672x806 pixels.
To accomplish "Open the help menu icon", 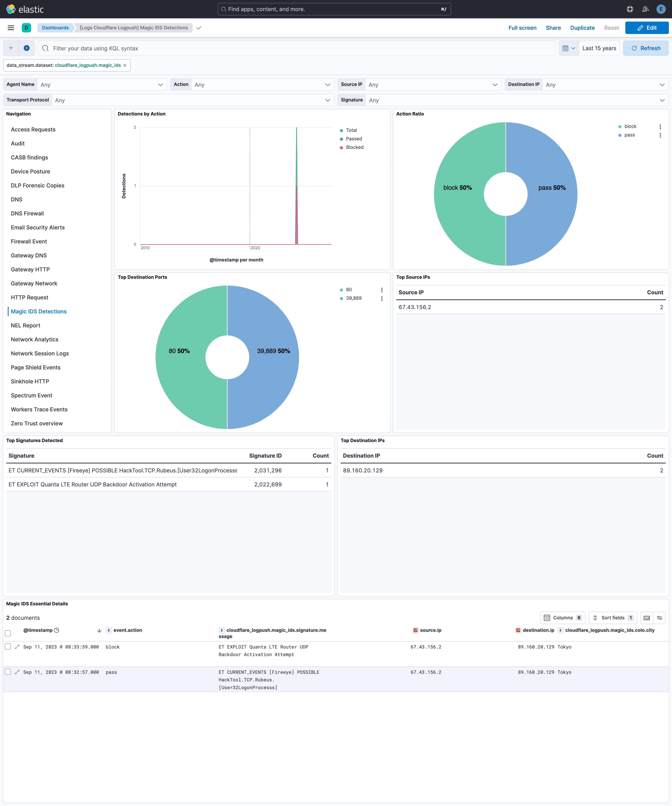I will pos(630,9).
